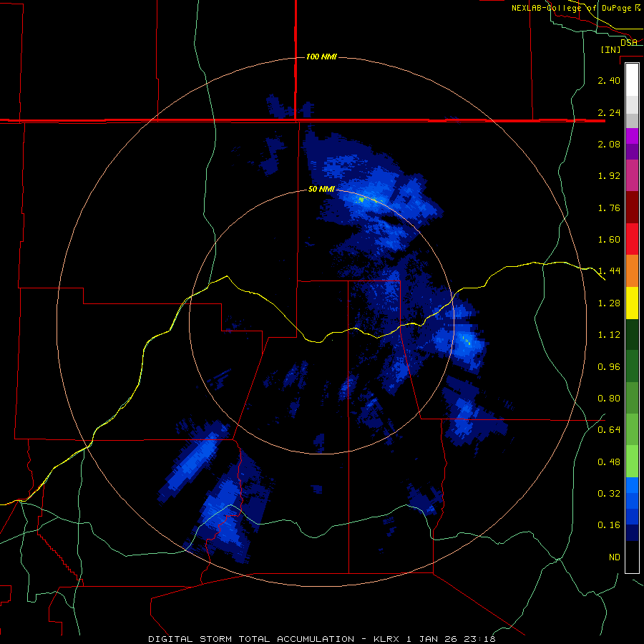Click the 0.48 legend value
Viewport: 644px width, 644px height.
point(609,462)
